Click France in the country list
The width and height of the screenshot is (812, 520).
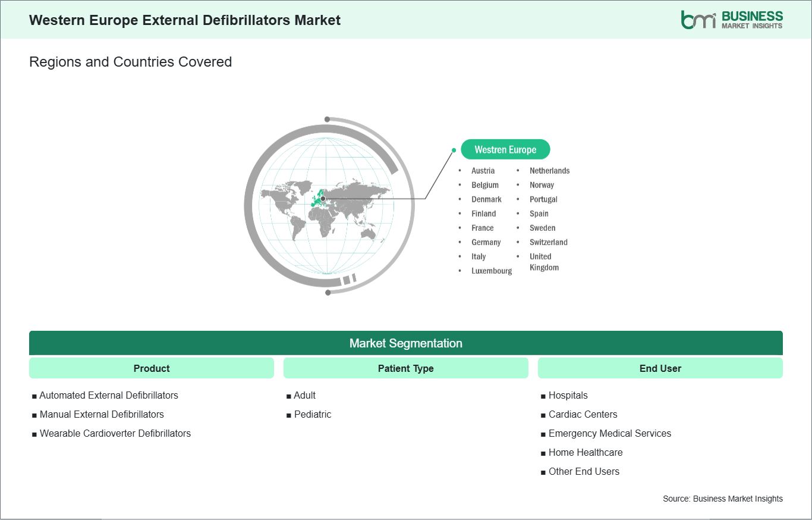click(483, 228)
